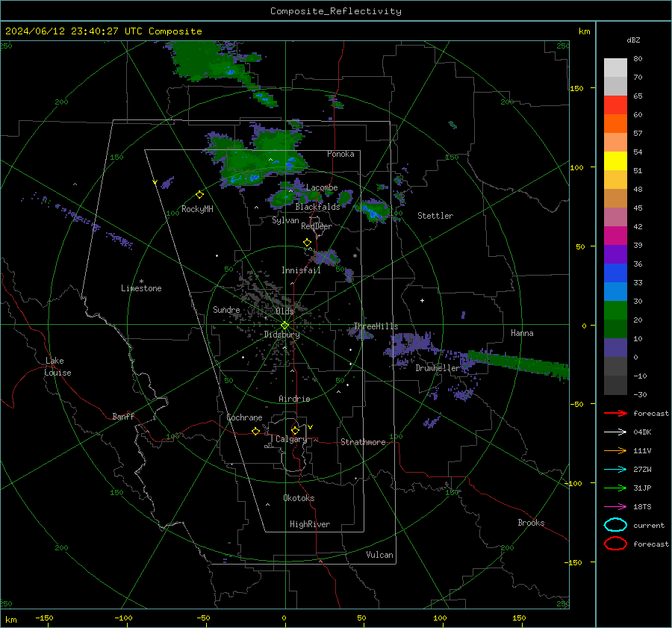Click the red forecast arrow in the legend

coord(615,413)
